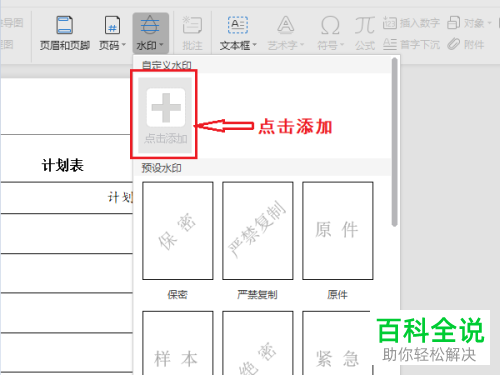The width and height of the screenshot is (500, 375).
Task: Select the 严禁复制 preset watermark thumbnail
Action: click(258, 231)
